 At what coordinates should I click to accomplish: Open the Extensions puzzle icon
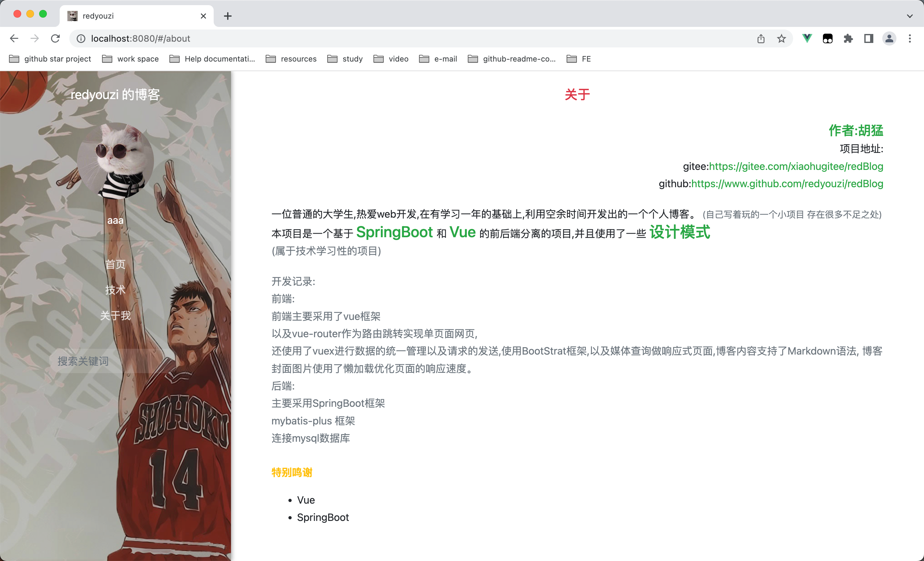(x=848, y=38)
